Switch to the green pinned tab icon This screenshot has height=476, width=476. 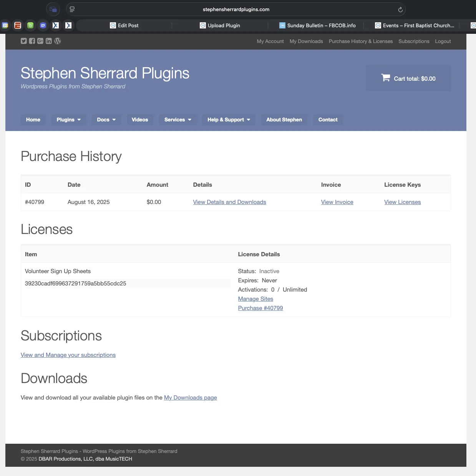click(30, 25)
